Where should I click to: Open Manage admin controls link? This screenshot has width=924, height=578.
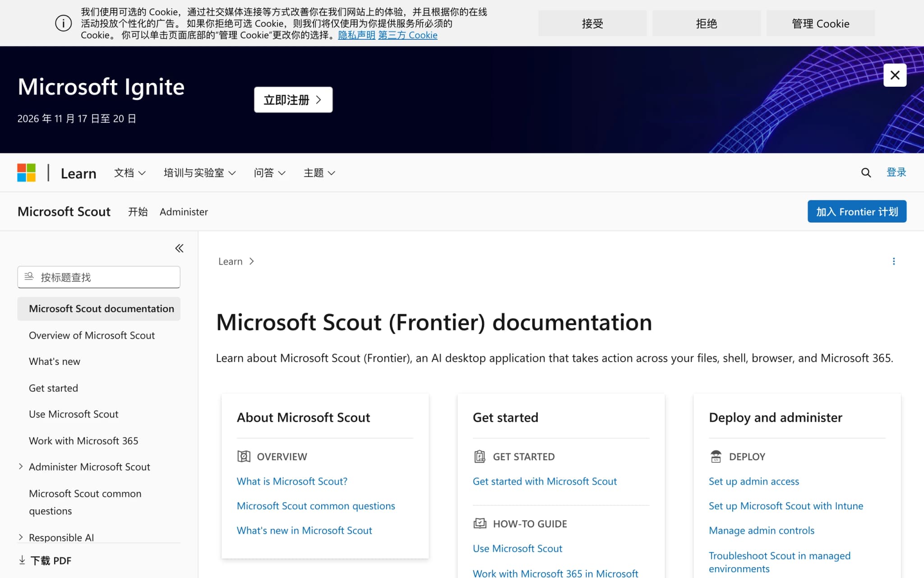761,531
